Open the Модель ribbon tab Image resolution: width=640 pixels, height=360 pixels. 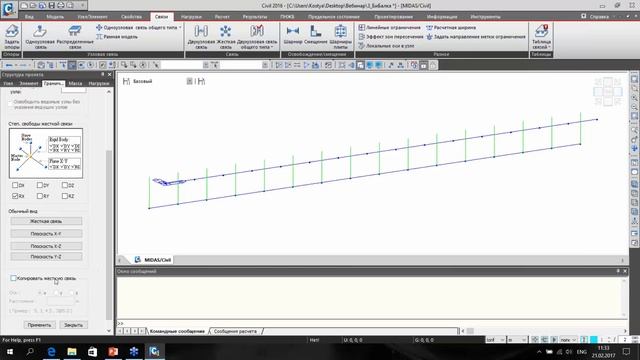tap(55, 17)
